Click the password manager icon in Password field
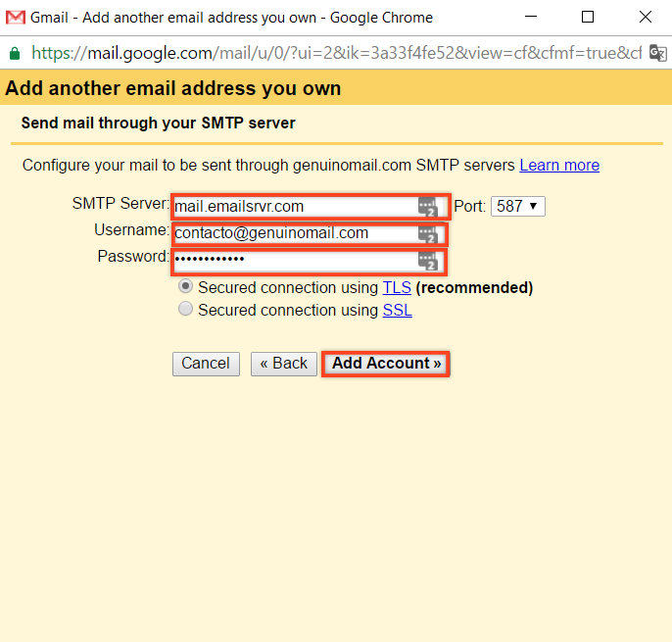 (428, 261)
